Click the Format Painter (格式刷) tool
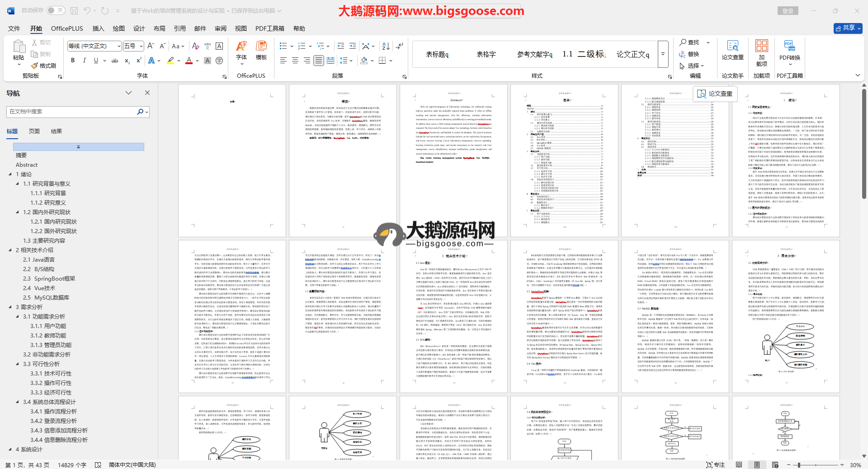Screen dimensions: 868x469 [44, 66]
